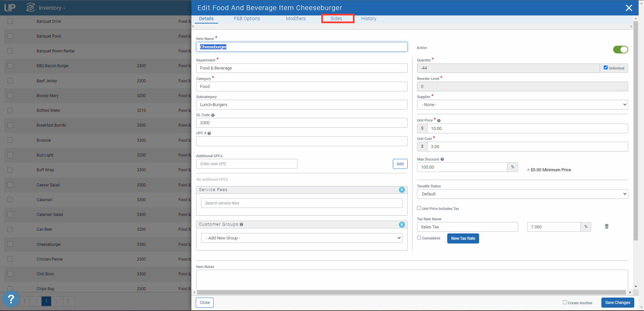Image resolution: width=644 pixels, height=311 pixels.
Task: Click the Enter new UPC field
Action: [x=247, y=164]
